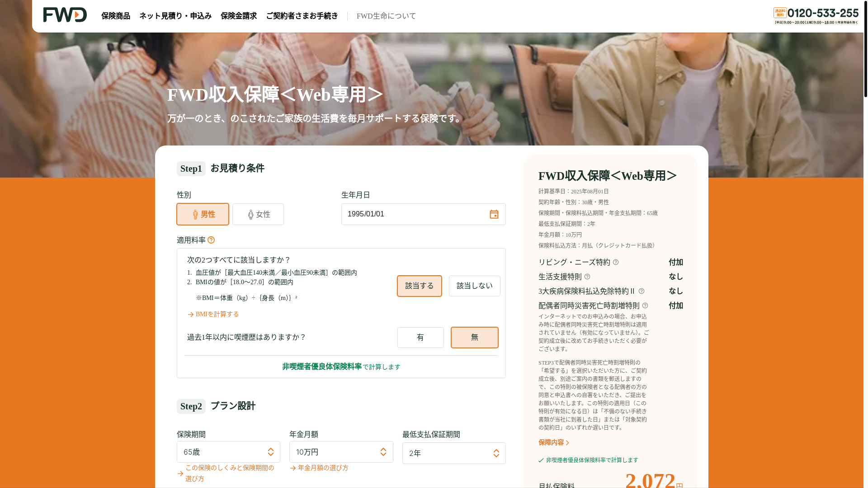The height and width of the screenshot is (488, 868).
Task: Open 年金月額の選び方 link
Action: coord(323,468)
